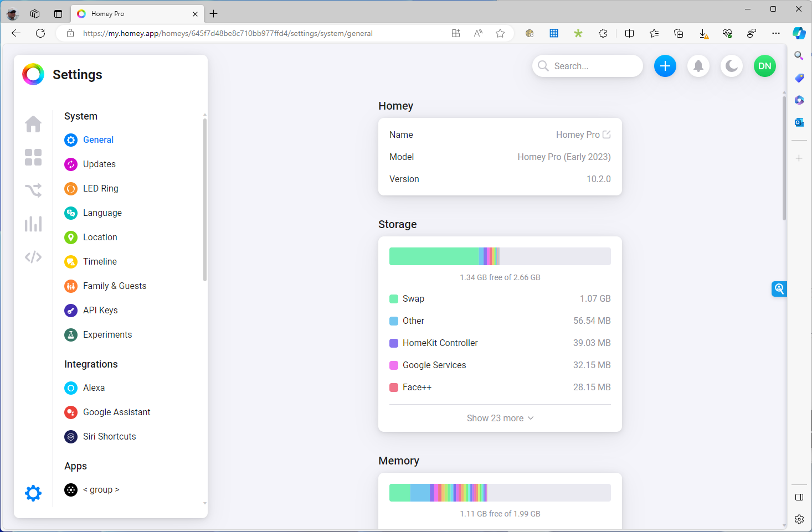This screenshot has height=532, width=812.
Task: Click the memory usage bar
Action: click(x=500, y=493)
